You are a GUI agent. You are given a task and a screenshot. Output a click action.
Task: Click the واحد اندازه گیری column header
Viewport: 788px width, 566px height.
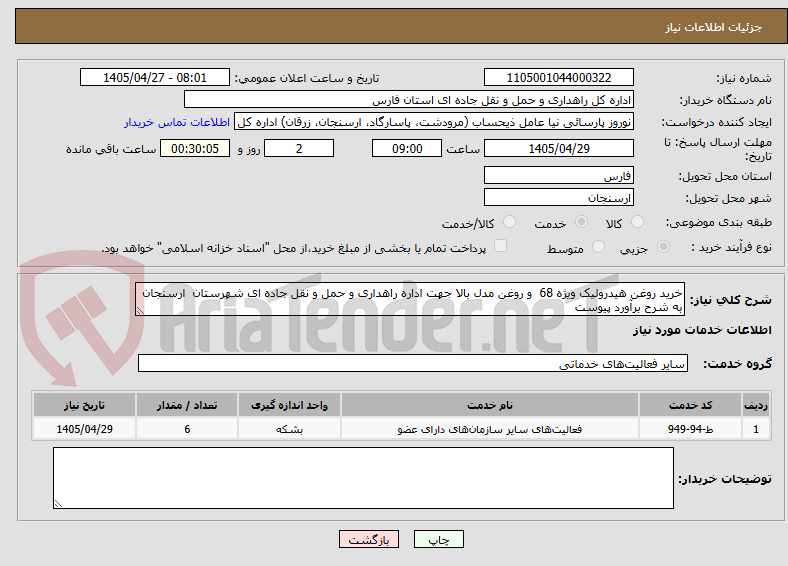(289, 405)
